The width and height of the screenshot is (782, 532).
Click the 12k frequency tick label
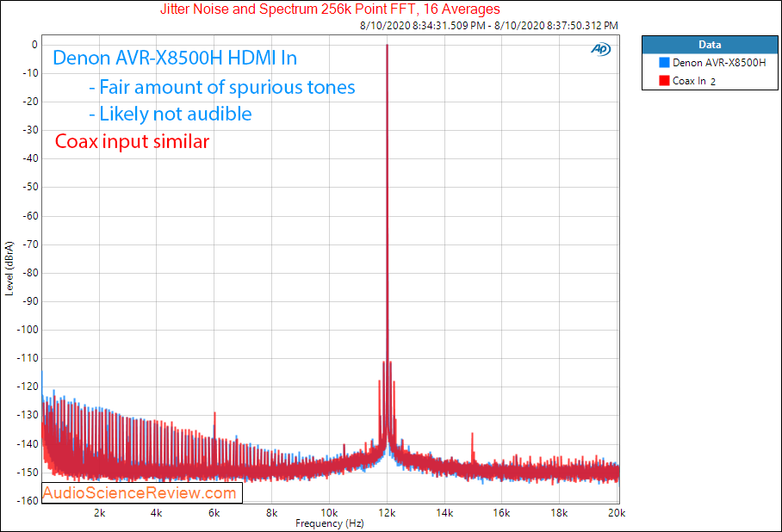[x=387, y=513]
